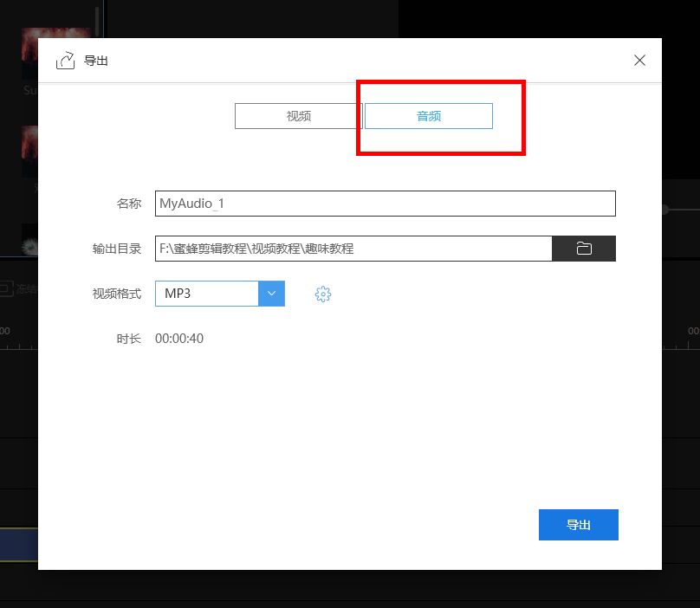Click the 名称 label
The width and height of the screenshot is (700, 608).
[128, 204]
